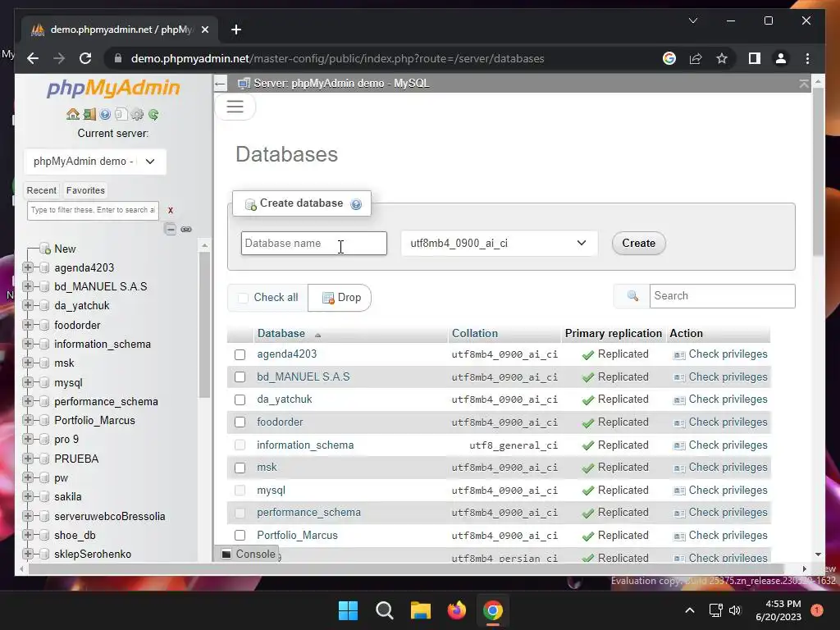Expand PRUEBA in navigation tree
Image resolution: width=840 pixels, height=630 pixels.
[28, 458]
